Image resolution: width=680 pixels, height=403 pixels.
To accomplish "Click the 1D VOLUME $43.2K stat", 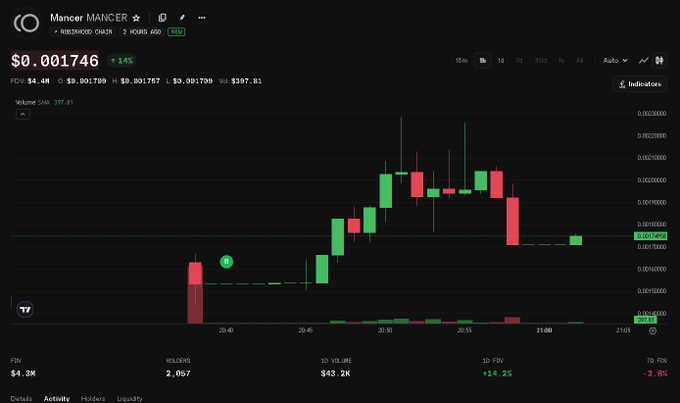I will tap(336, 367).
